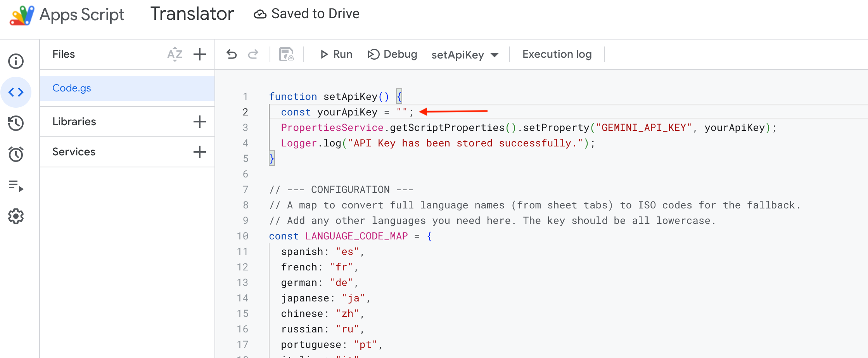Click the save project to Drive icon
The height and width of the screenshot is (358, 868).
pos(286,54)
